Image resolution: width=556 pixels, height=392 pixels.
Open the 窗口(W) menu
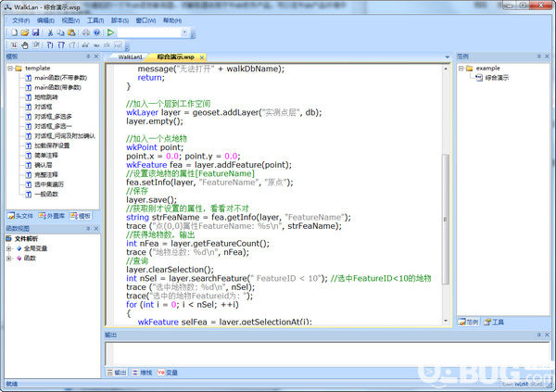[145, 20]
